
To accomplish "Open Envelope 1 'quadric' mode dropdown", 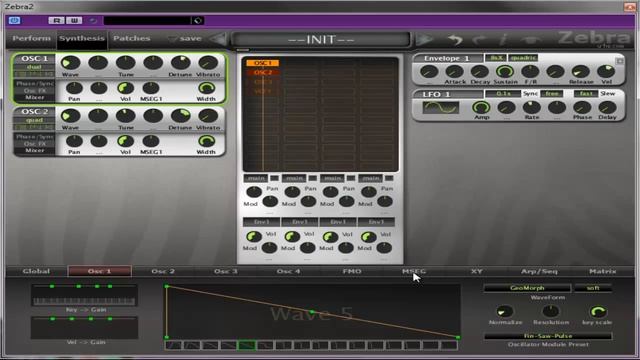I will (523, 58).
